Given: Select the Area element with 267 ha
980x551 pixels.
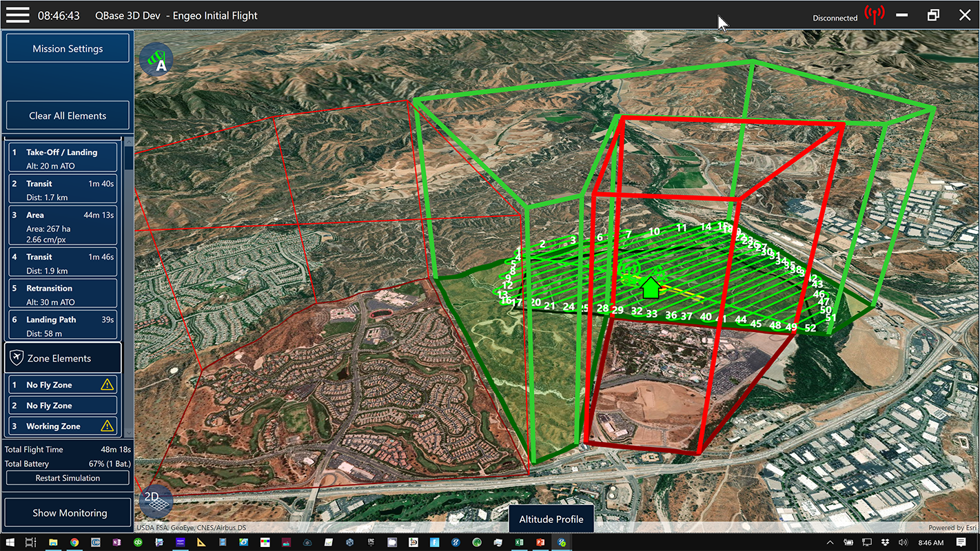Looking at the screenshot, I should (x=63, y=225).
